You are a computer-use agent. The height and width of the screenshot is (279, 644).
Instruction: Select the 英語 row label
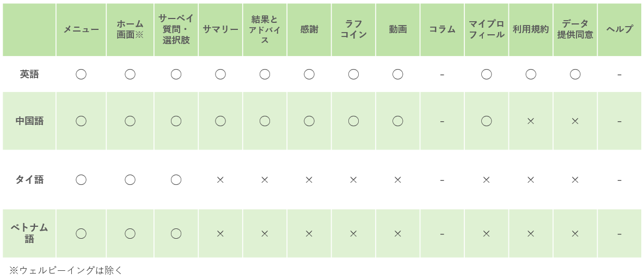tap(29, 75)
